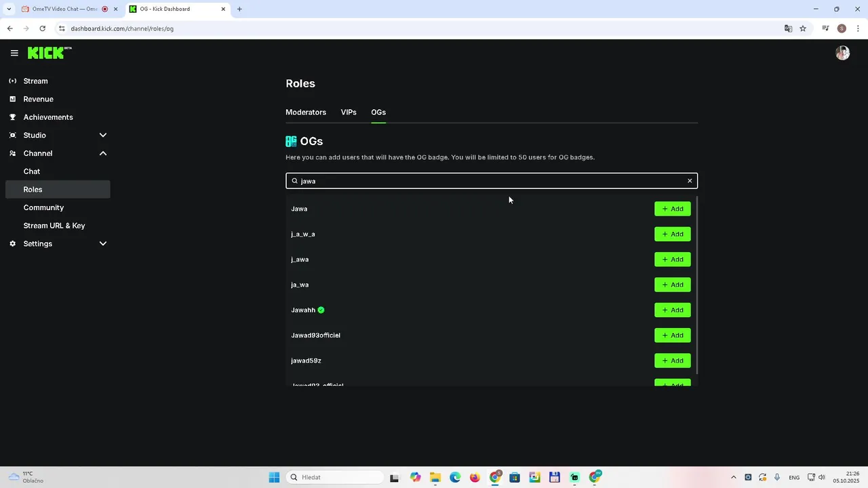This screenshot has width=868, height=488.
Task: Open the floppy disk app in taskbar
Action: (x=555, y=477)
